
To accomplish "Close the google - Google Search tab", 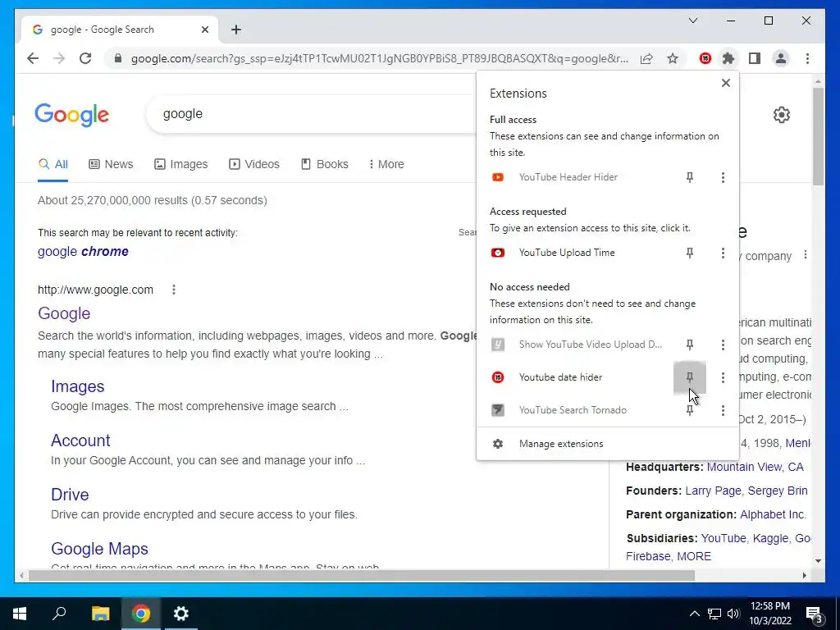I will pos(204,30).
